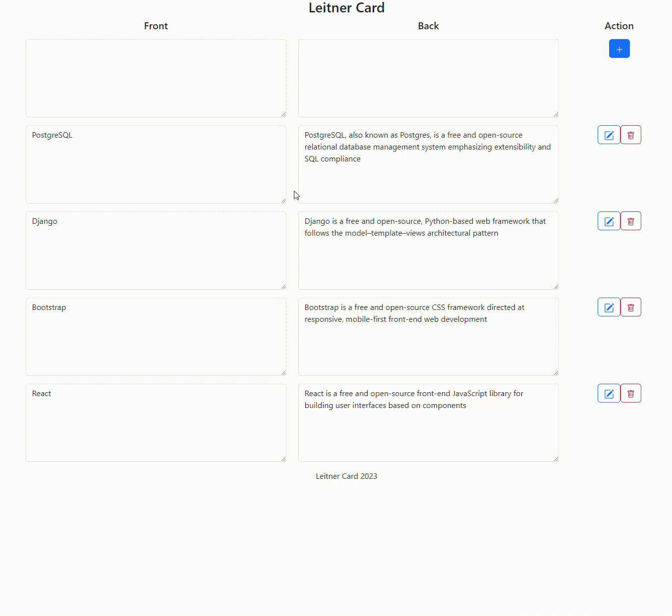Edit the React card

click(x=609, y=393)
